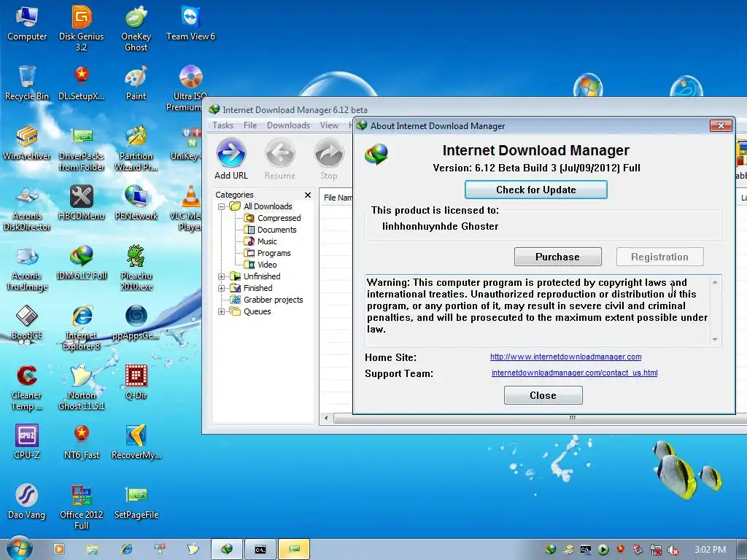This screenshot has height=560, width=747.
Task: Open the View menu in IDM
Action: coord(329,125)
